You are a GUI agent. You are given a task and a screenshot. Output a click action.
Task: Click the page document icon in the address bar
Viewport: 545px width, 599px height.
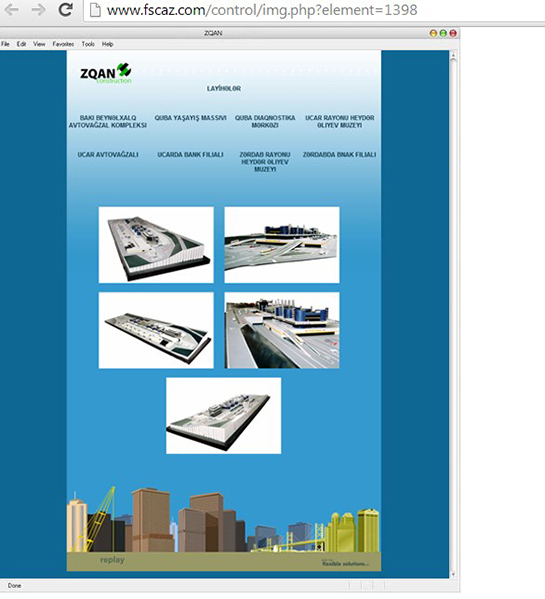(95, 10)
